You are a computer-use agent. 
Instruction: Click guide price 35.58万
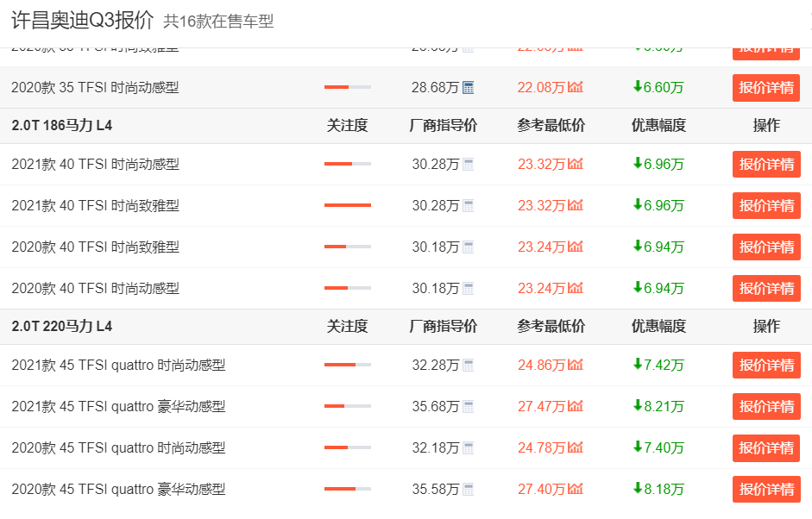[436, 489]
